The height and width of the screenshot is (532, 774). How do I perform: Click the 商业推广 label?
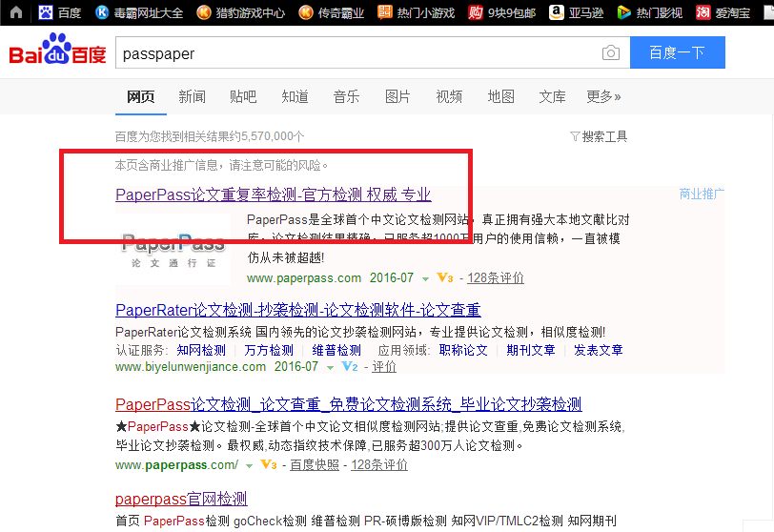coord(702,194)
